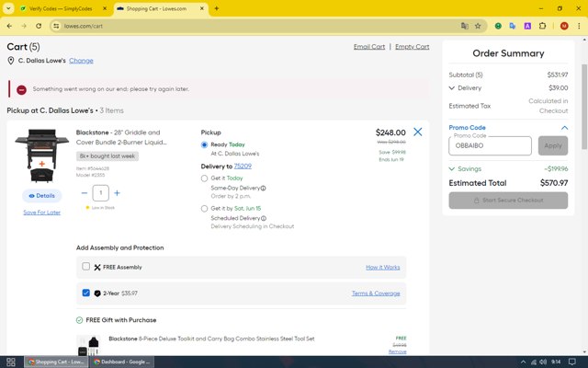Click the purple A extension icon

[527, 26]
